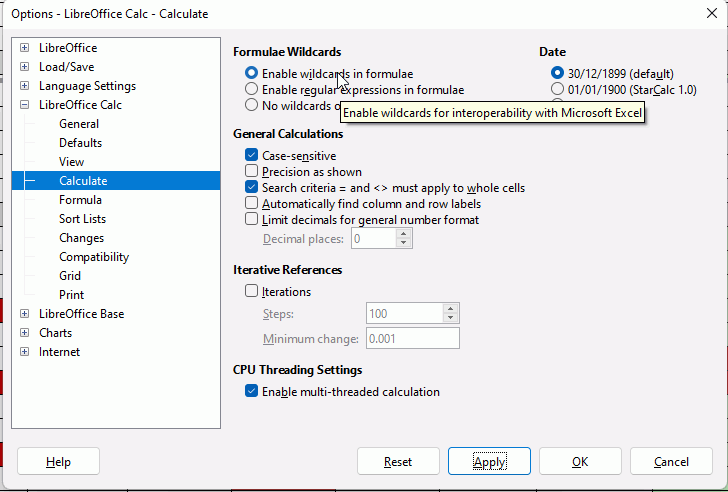The width and height of the screenshot is (728, 492).
Task: Open the Formula options page
Action: (x=80, y=200)
